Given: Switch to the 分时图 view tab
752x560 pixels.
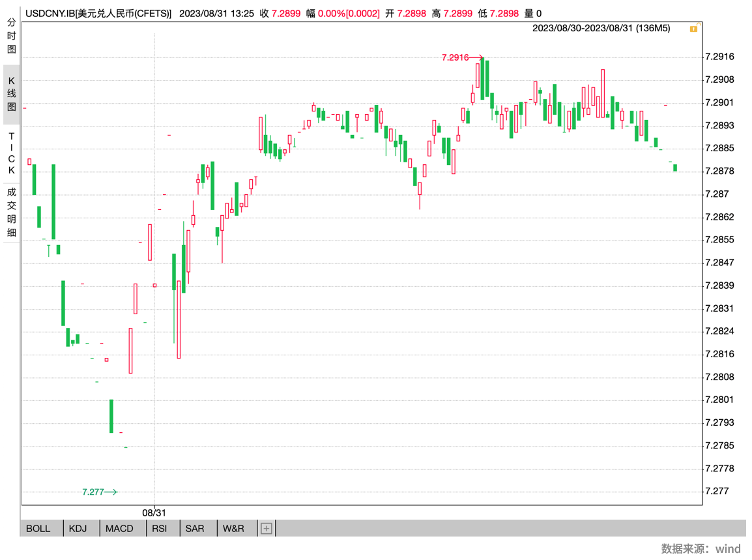Looking at the screenshot, I should click(12, 36).
